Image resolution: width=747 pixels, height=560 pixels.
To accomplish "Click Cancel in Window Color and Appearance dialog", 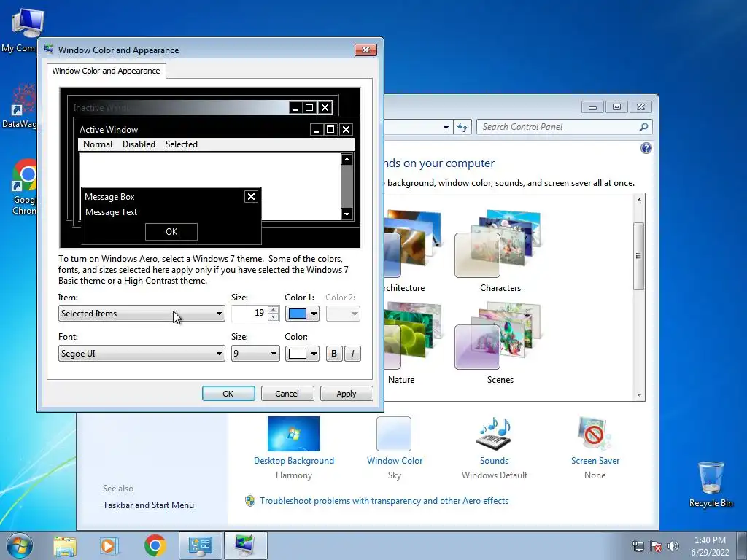I will (x=287, y=394).
